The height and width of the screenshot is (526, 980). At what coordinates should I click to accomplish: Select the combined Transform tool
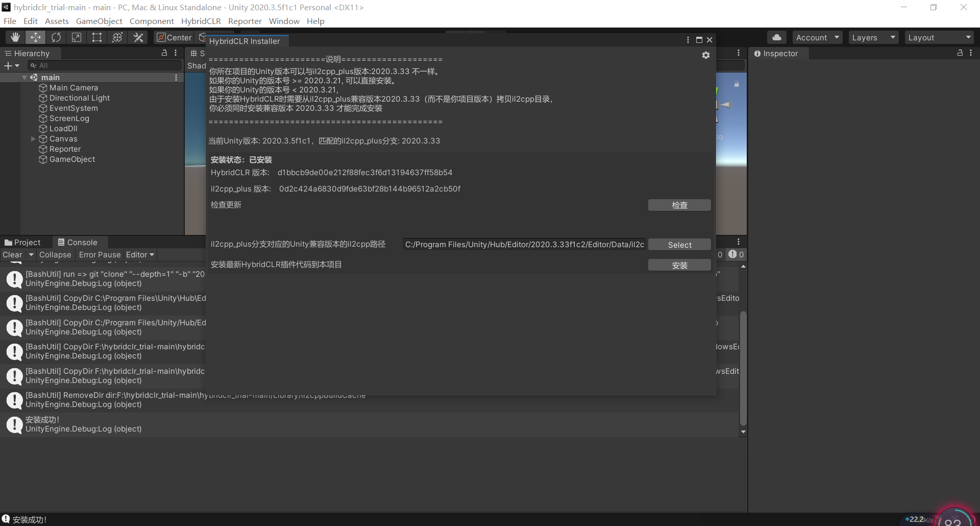click(x=117, y=37)
